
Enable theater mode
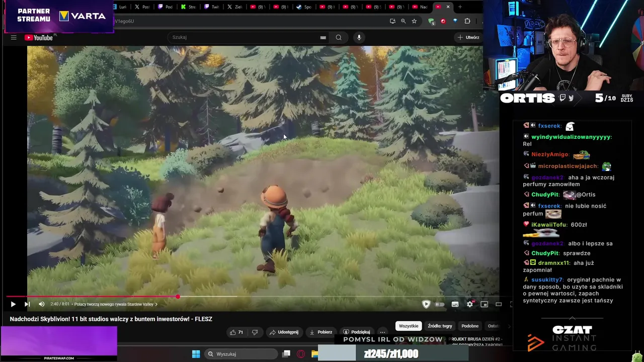499,304
